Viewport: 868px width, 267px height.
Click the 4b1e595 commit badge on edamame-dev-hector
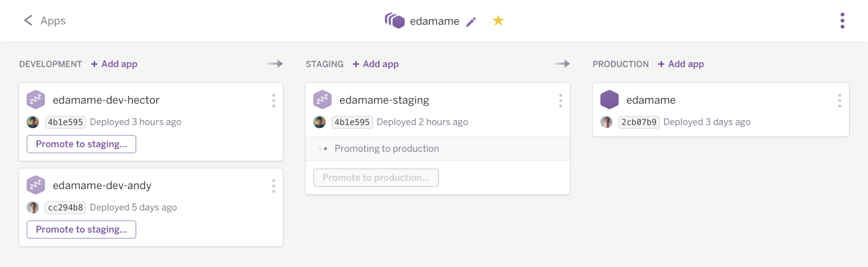tap(65, 122)
